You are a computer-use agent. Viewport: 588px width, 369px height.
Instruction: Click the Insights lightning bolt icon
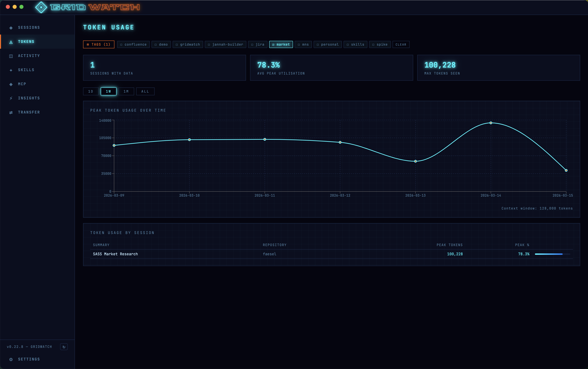[x=11, y=98]
